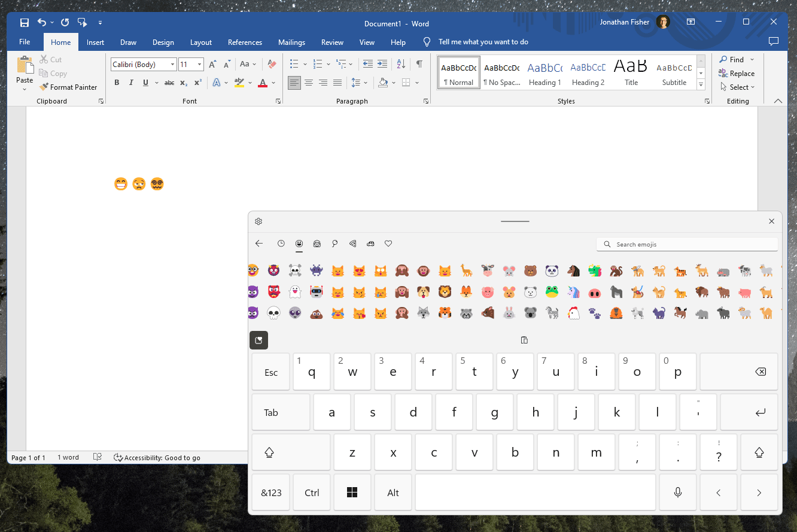Expand the line spacing options
The image size is (797, 532).
(366, 83)
